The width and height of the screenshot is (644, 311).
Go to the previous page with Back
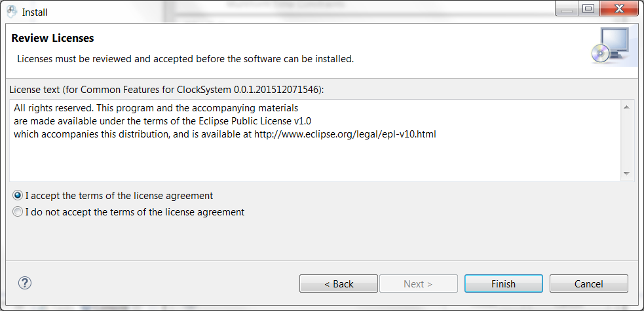[339, 284]
